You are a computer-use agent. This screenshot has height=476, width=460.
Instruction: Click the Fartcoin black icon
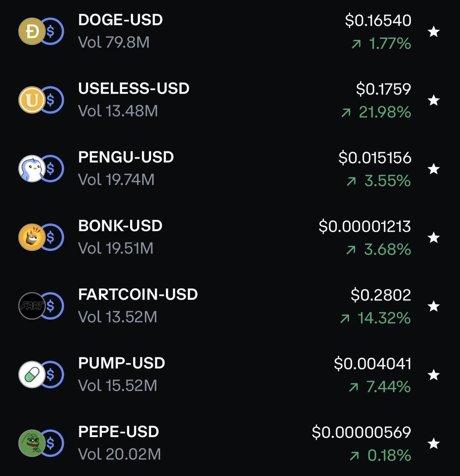tap(32, 306)
